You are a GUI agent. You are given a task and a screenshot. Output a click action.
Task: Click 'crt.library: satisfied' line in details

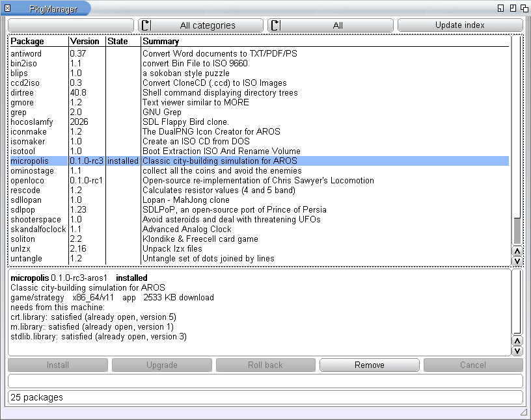pyautogui.click(x=94, y=317)
